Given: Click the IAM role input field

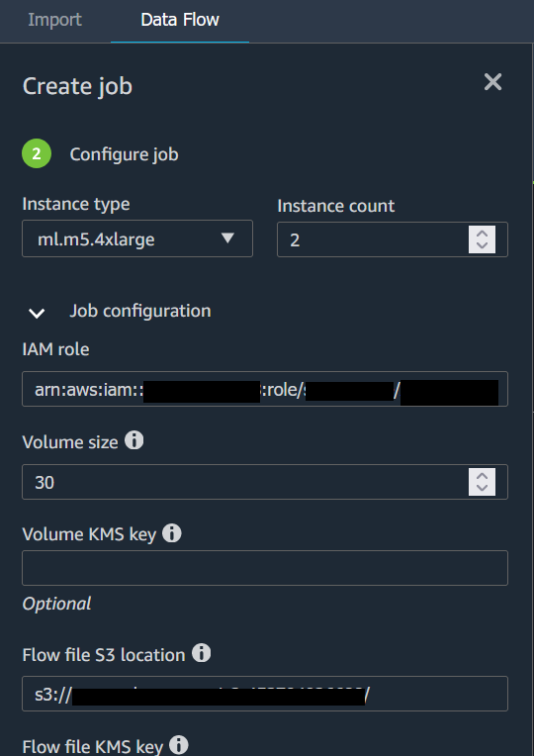Looking at the screenshot, I should click(x=265, y=389).
